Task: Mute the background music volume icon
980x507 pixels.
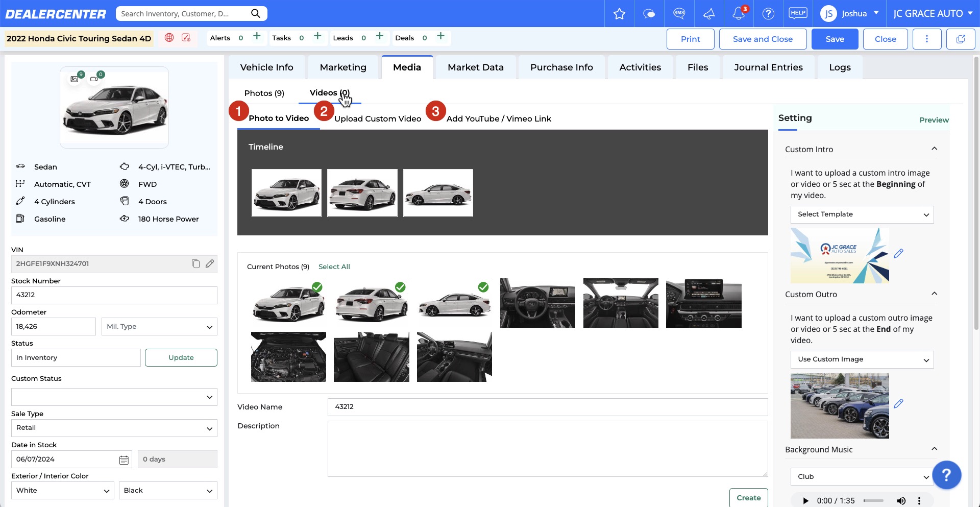Action: coord(901,501)
